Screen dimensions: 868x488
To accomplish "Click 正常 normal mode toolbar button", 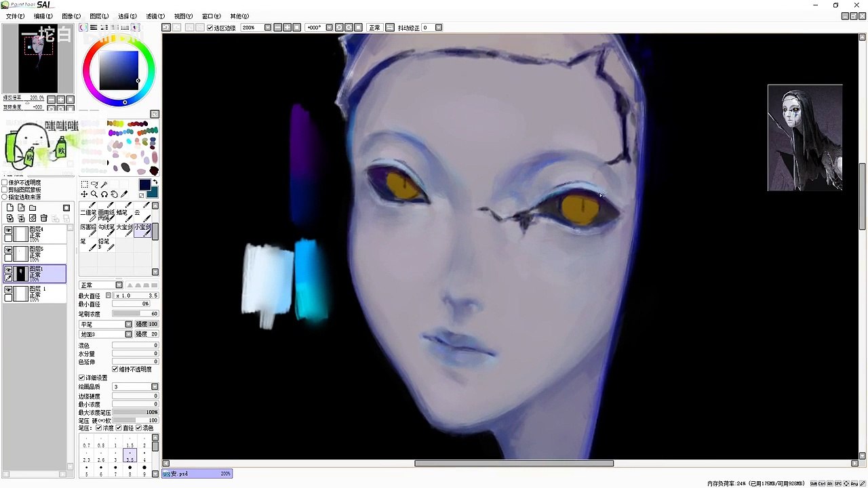I will click(x=374, y=28).
